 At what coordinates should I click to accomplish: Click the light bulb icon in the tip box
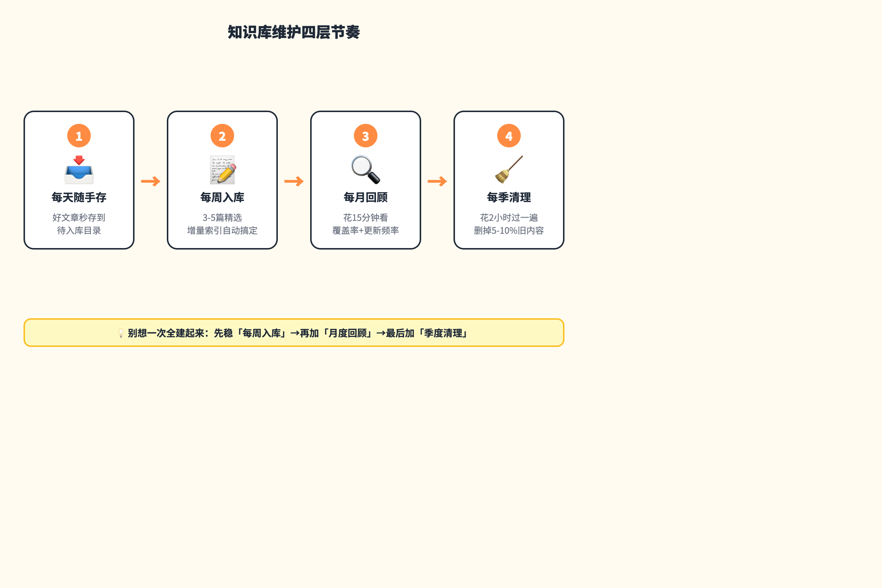tap(121, 333)
